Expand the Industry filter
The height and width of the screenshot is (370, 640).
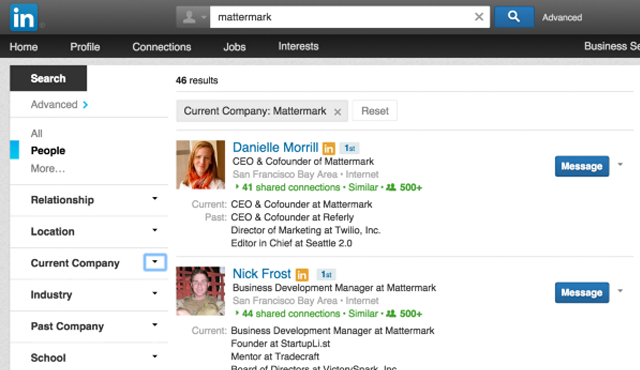pyautogui.click(x=155, y=293)
